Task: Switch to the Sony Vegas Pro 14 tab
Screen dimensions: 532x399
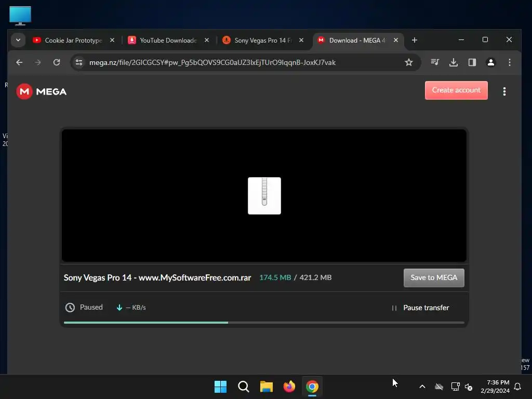Action: [x=263, y=41]
